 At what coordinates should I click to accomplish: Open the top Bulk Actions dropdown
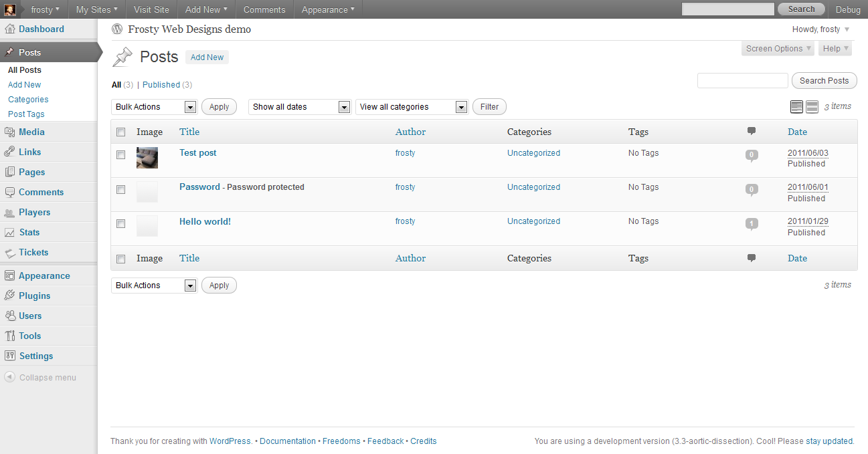[x=154, y=107]
